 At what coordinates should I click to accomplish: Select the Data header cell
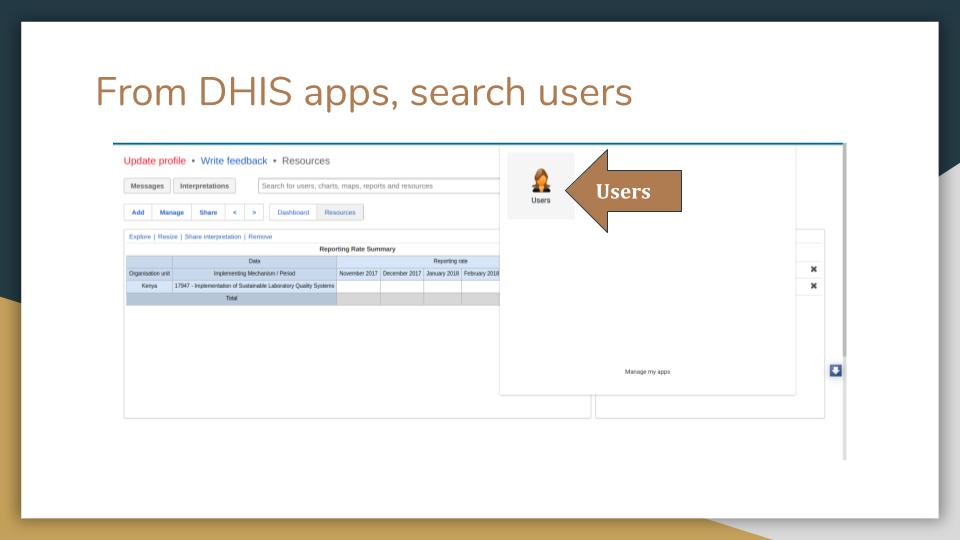pos(254,261)
